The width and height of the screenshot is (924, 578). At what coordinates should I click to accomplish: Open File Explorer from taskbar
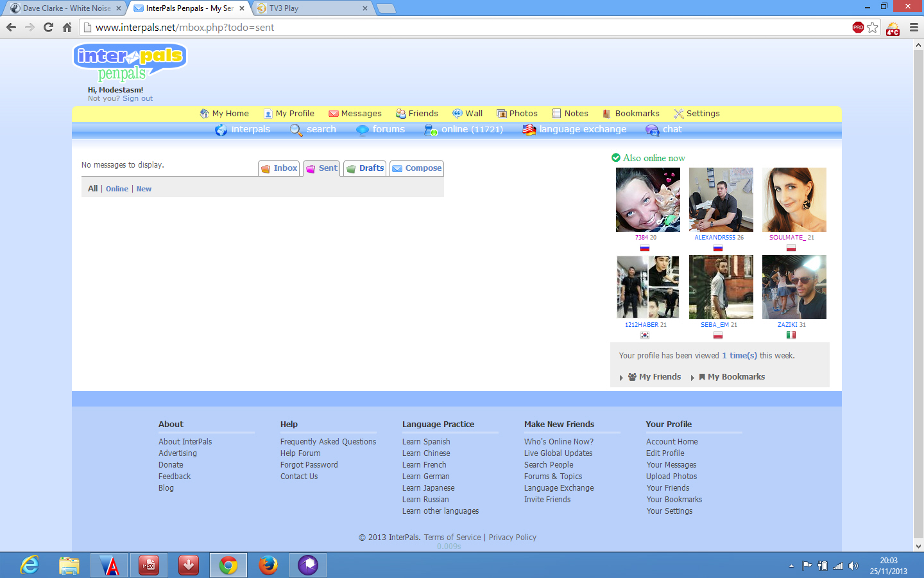coord(69,565)
